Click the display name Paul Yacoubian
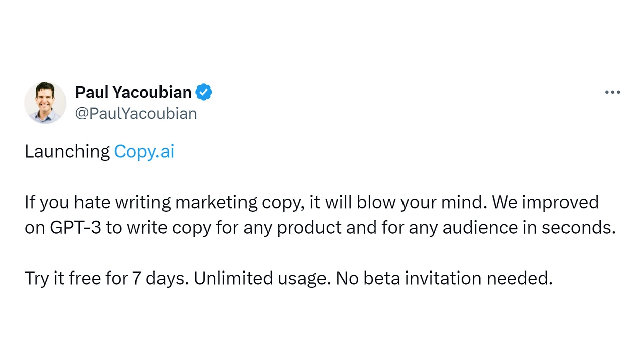This screenshot has height=362, width=644. [133, 93]
